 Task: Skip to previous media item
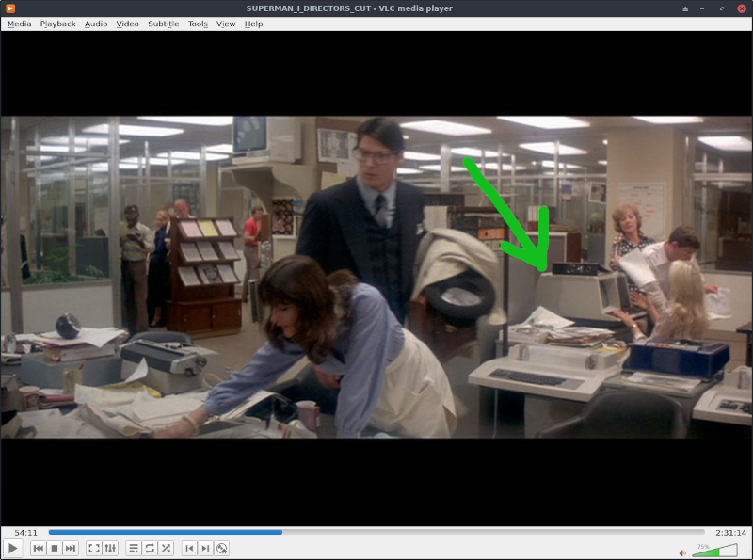[x=39, y=548]
